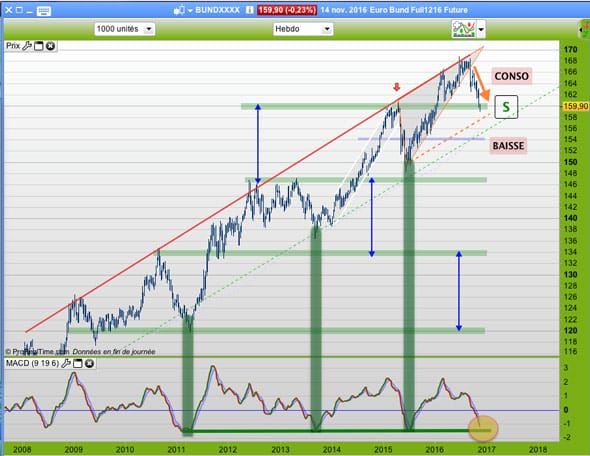Viewport: 590px width, 456px height.
Task: Open the Hebdo timeframe dropdown
Action: pyautogui.click(x=303, y=29)
